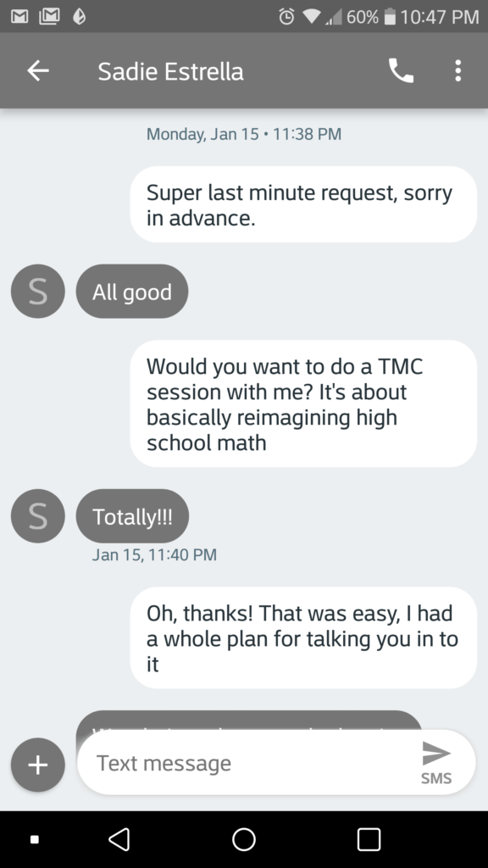
Task: Open the Android back navigation button
Action: click(119, 839)
